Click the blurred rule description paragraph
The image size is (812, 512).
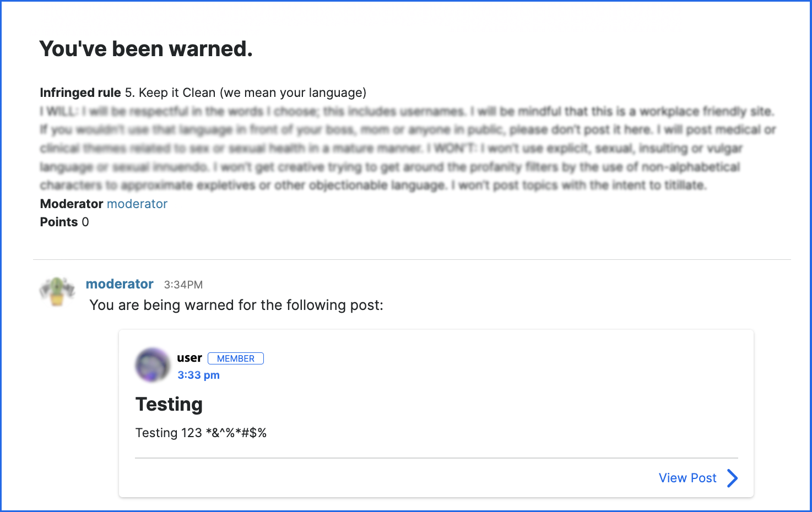point(408,148)
